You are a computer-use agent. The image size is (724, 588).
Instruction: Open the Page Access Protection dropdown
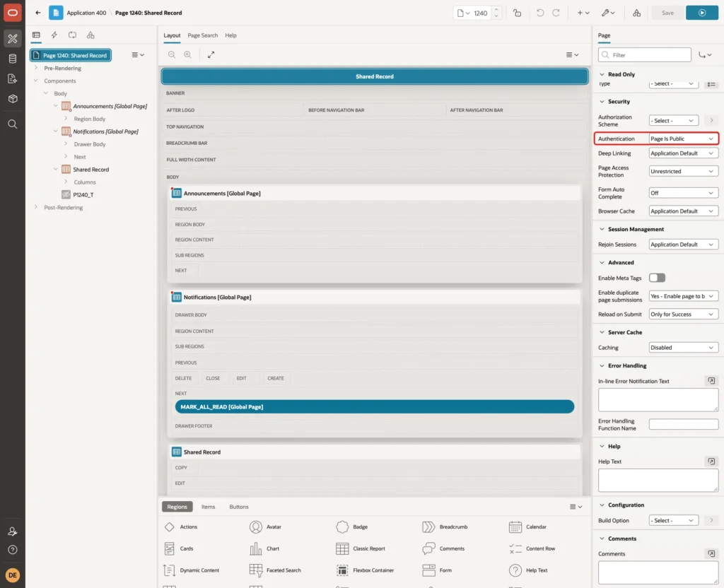point(684,171)
